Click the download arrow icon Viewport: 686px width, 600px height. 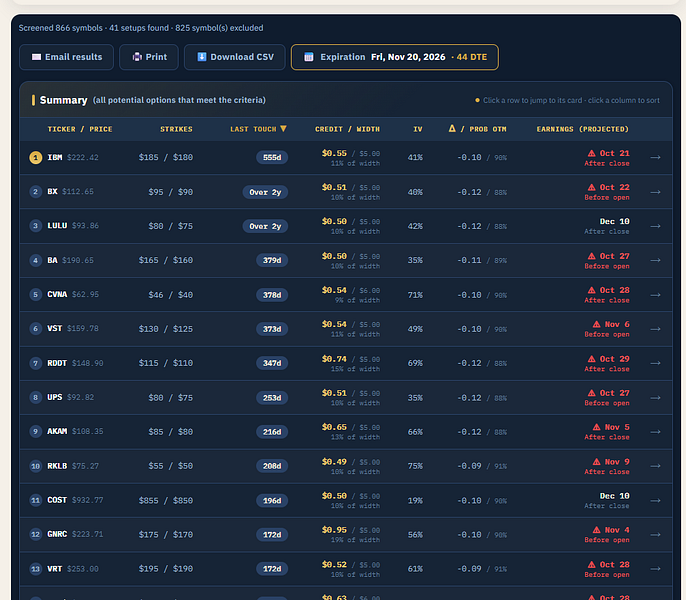pos(202,57)
